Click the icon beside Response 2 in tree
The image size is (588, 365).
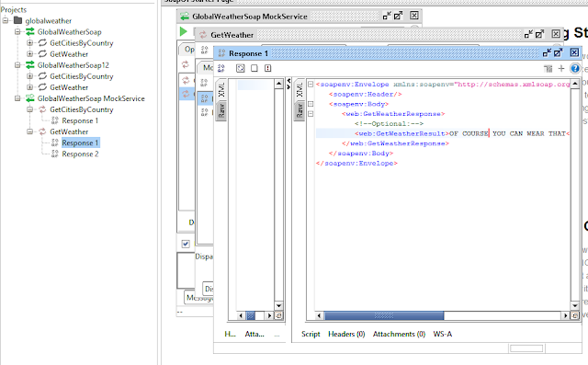point(55,154)
